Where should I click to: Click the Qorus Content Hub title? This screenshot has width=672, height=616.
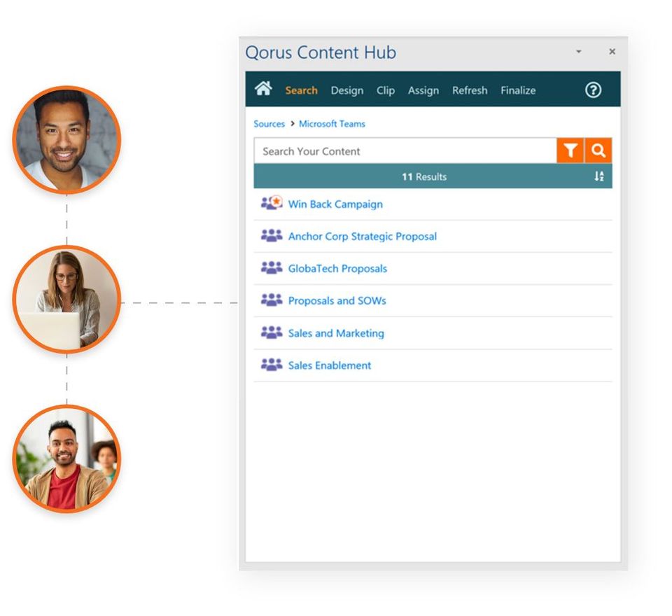point(321,52)
